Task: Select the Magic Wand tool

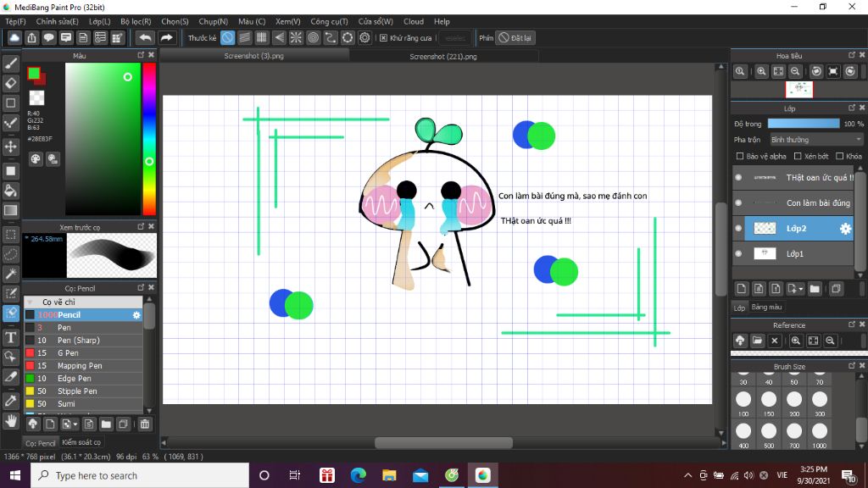Action: (10, 274)
